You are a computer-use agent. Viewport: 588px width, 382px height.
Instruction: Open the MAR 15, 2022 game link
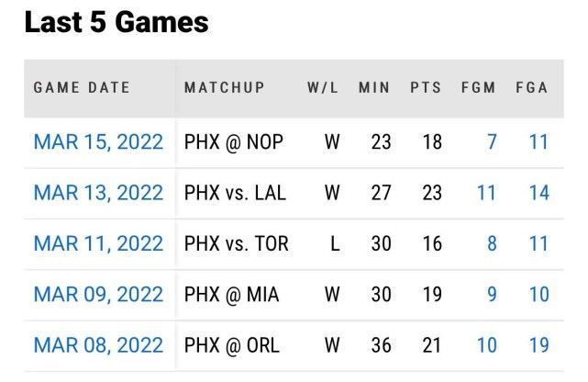point(98,142)
